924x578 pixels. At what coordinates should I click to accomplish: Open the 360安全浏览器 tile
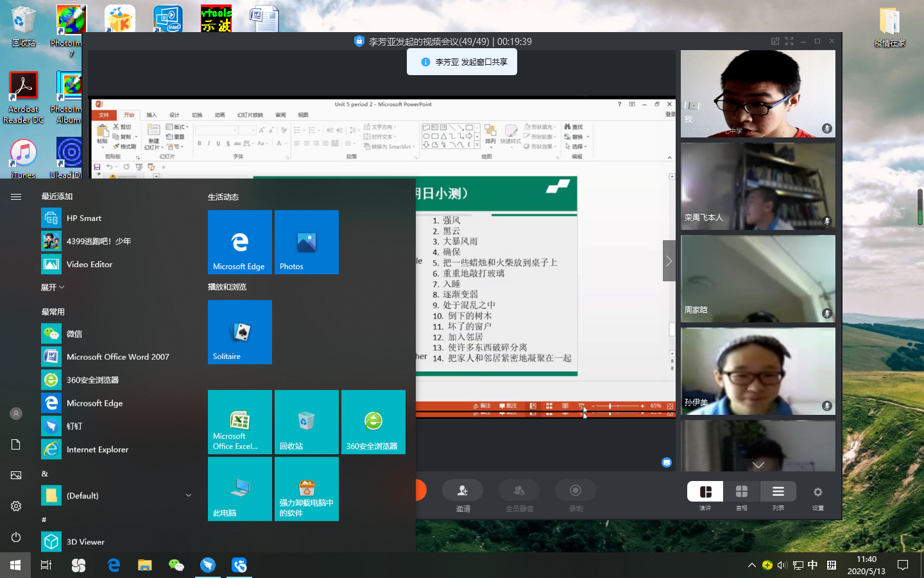pyautogui.click(x=373, y=422)
